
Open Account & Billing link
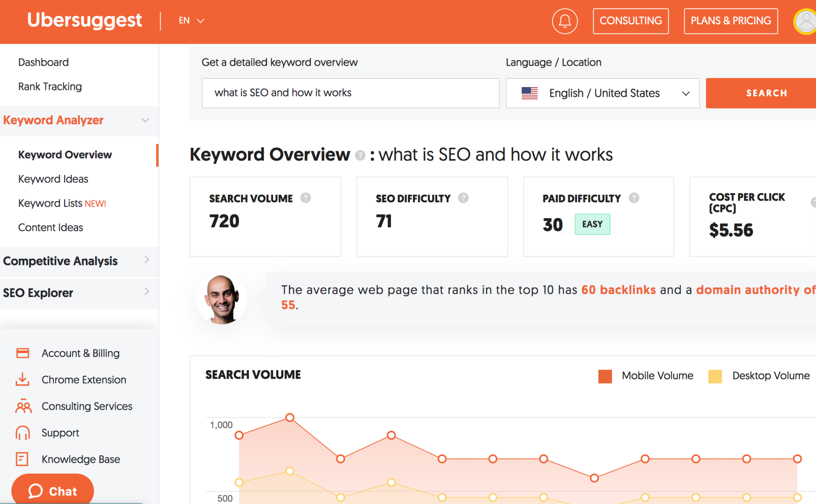pos(80,353)
